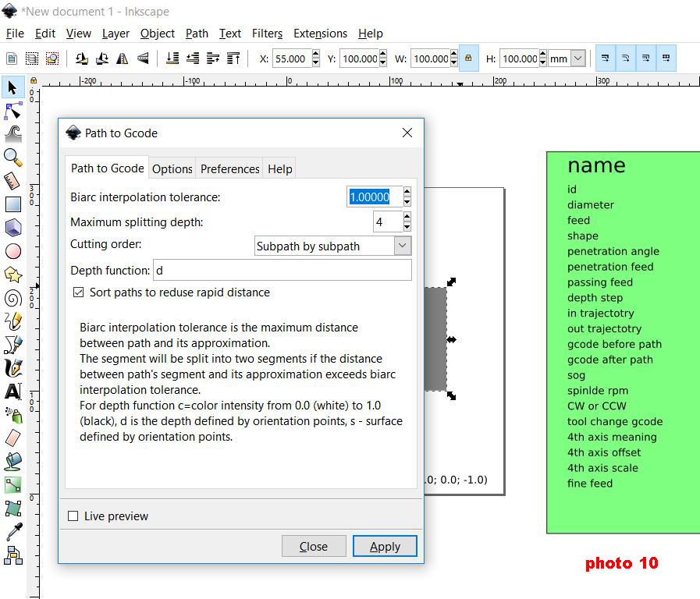700x599 pixels.
Task: Switch to the Options tab
Action: pyautogui.click(x=172, y=169)
